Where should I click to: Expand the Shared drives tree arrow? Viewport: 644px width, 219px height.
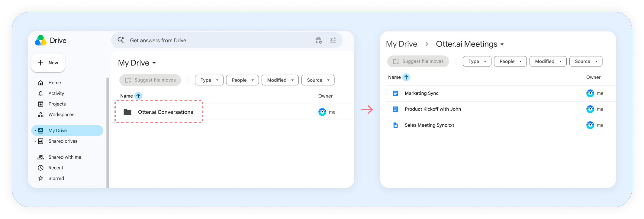(35, 141)
